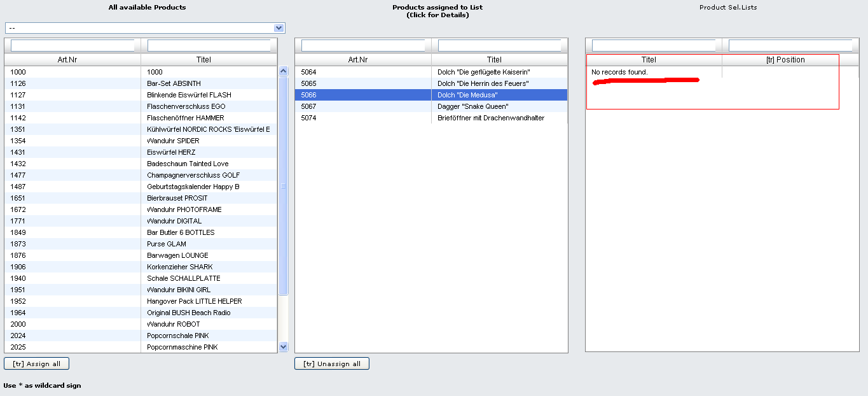Select 'Brieföffner mit Drachenwandhalter' row
Viewport: 868px width, 396px height.
pos(490,118)
